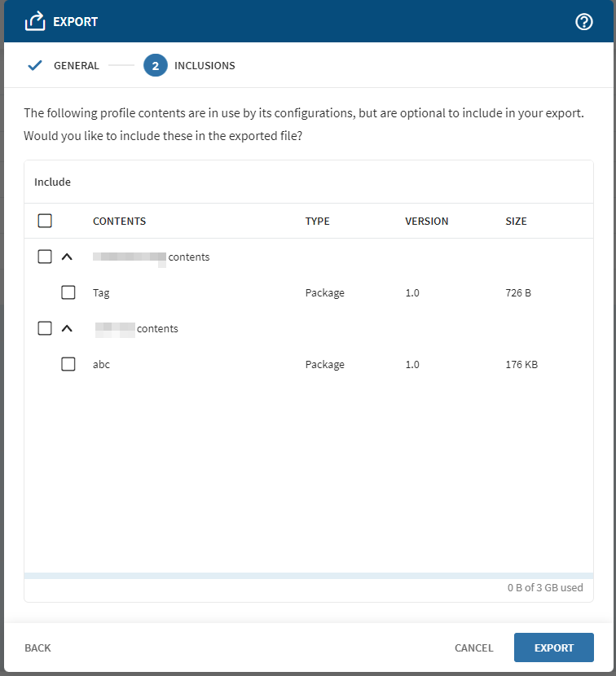The image size is (616, 676).
Task: Select the second contents group checkbox
Action: (x=45, y=328)
